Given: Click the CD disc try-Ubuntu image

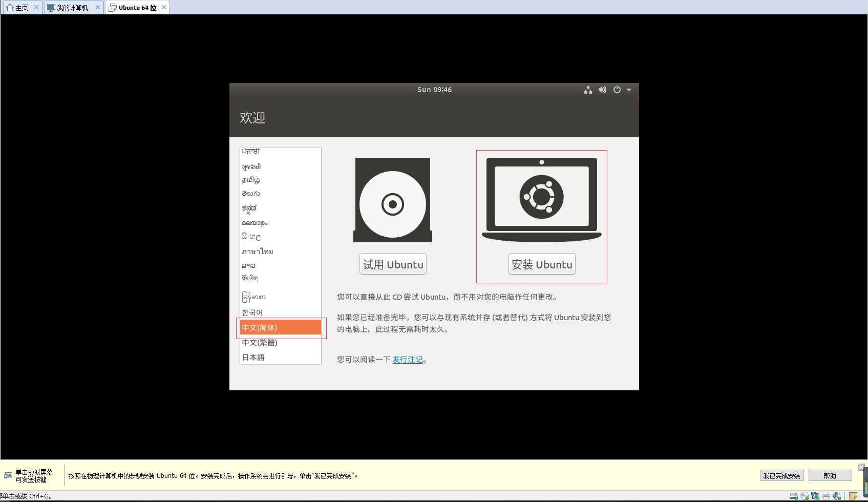Looking at the screenshot, I should tap(393, 200).
